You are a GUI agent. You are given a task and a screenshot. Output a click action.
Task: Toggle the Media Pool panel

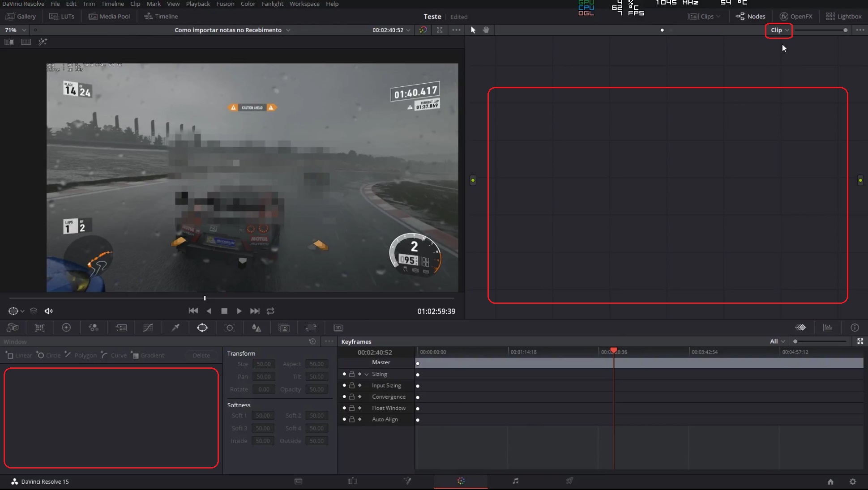[x=109, y=16]
